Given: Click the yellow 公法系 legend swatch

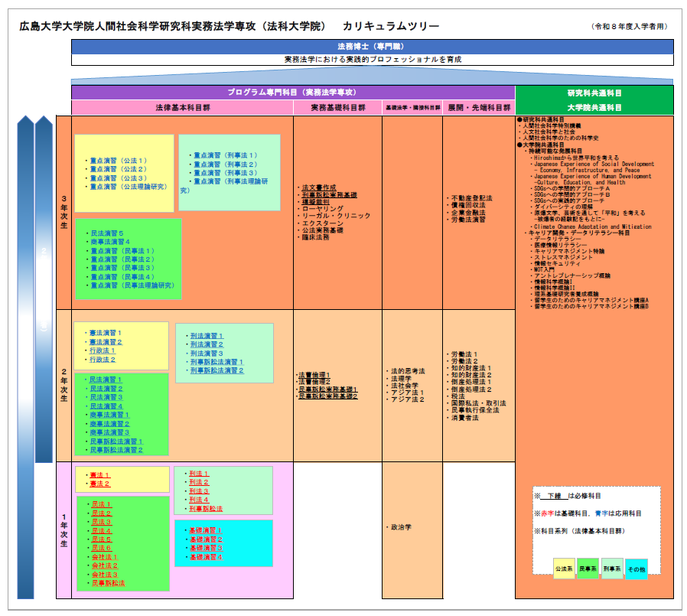Looking at the screenshot, I should point(564,569).
